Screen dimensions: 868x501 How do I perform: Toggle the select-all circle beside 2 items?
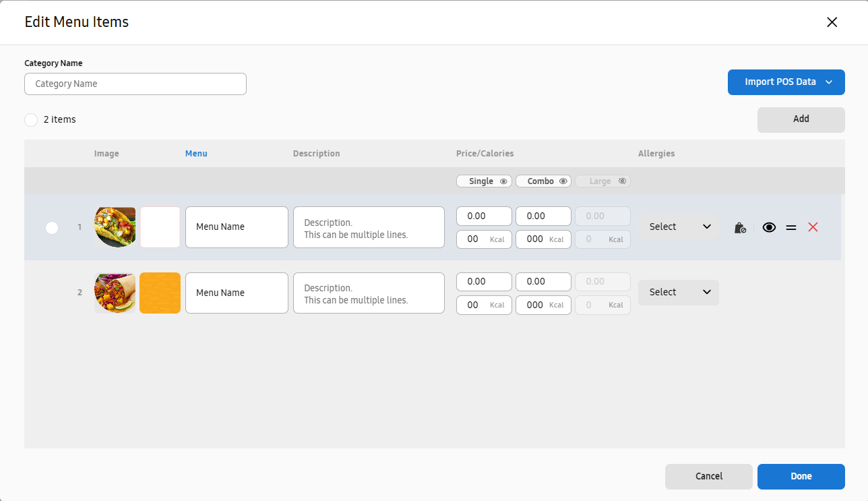(31, 120)
